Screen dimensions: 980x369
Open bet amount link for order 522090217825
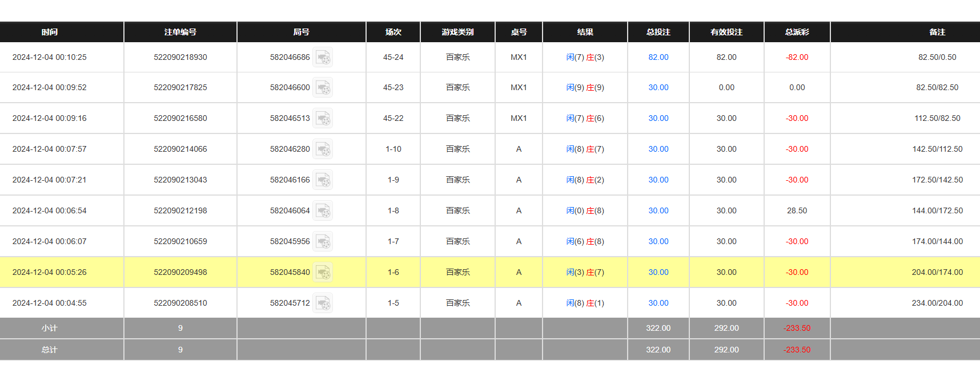[x=658, y=88]
